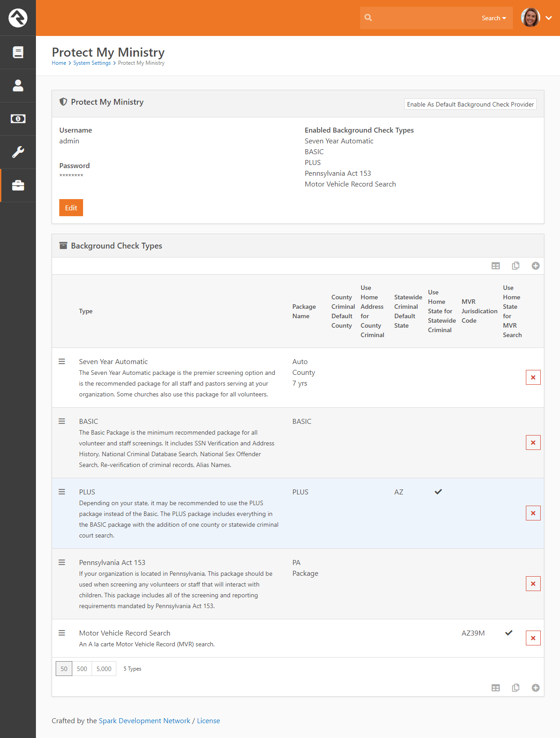Open the Tools wrench sidebar icon
The height and width of the screenshot is (738, 560).
pos(18,152)
